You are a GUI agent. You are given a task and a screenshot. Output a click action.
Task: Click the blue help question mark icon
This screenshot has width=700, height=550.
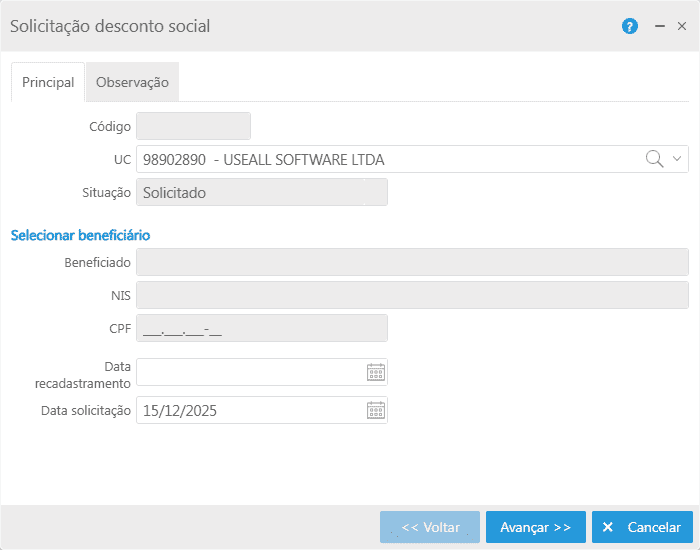pos(629,27)
